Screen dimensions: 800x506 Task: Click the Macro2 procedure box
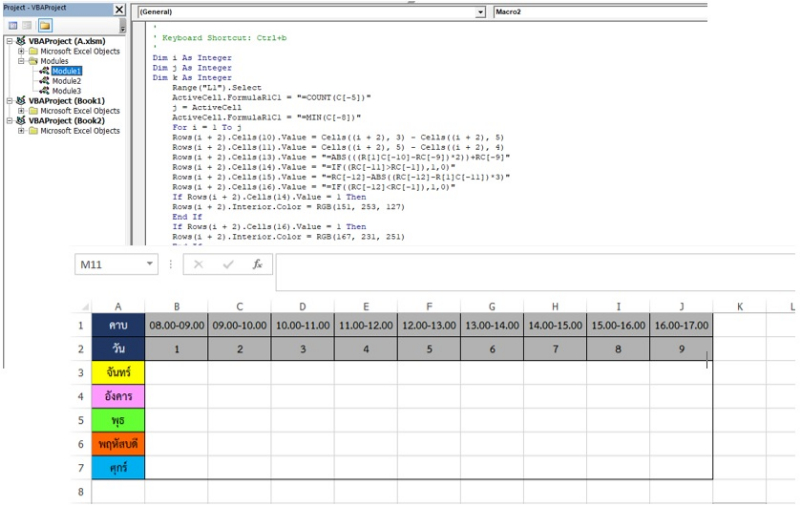click(600, 12)
